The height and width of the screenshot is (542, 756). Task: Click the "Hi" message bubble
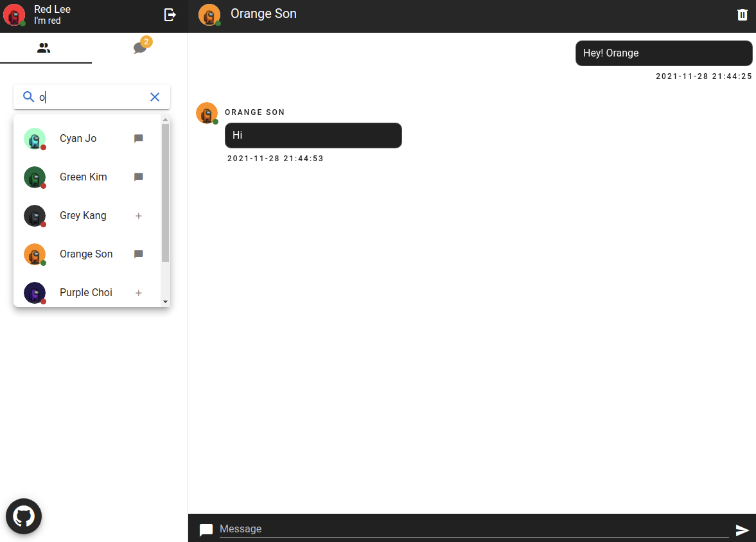313,135
